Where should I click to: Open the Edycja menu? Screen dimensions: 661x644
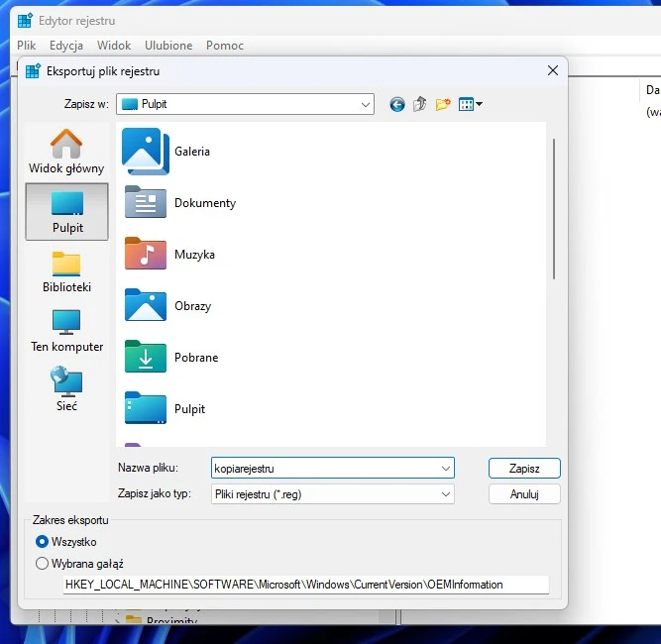66,46
